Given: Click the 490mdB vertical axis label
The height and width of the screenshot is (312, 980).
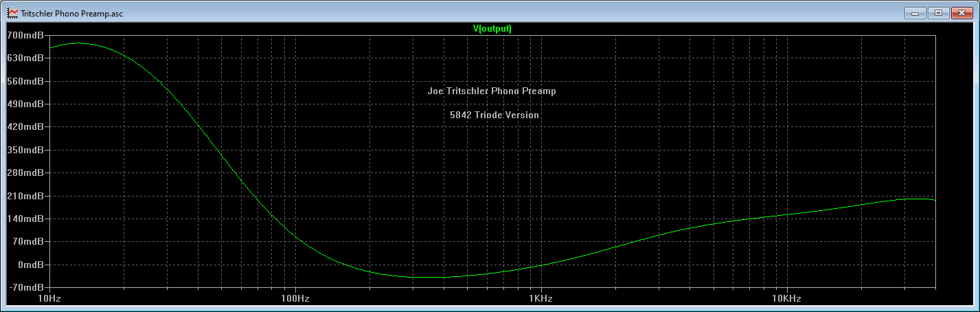Looking at the screenshot, I should 25,104.
